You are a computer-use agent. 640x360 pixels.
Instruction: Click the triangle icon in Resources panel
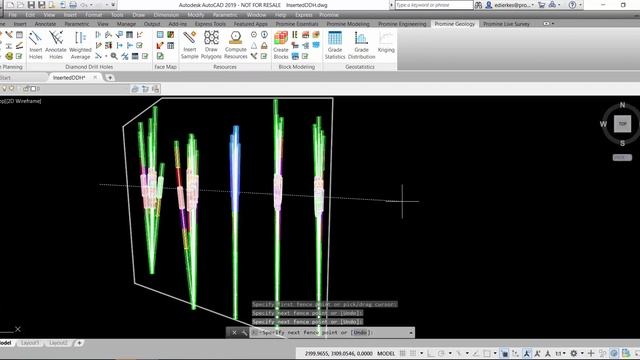[254, 45]
